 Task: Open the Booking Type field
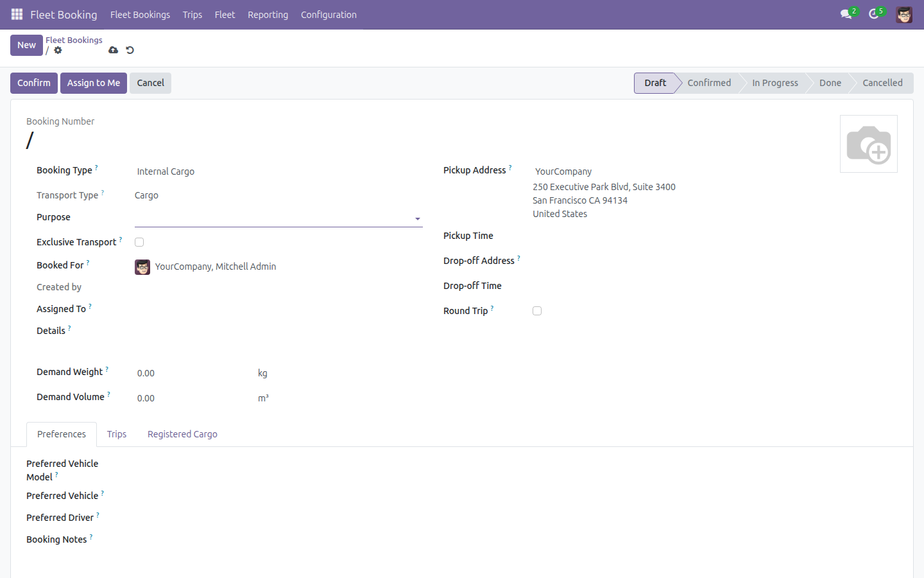coord(278,171)
